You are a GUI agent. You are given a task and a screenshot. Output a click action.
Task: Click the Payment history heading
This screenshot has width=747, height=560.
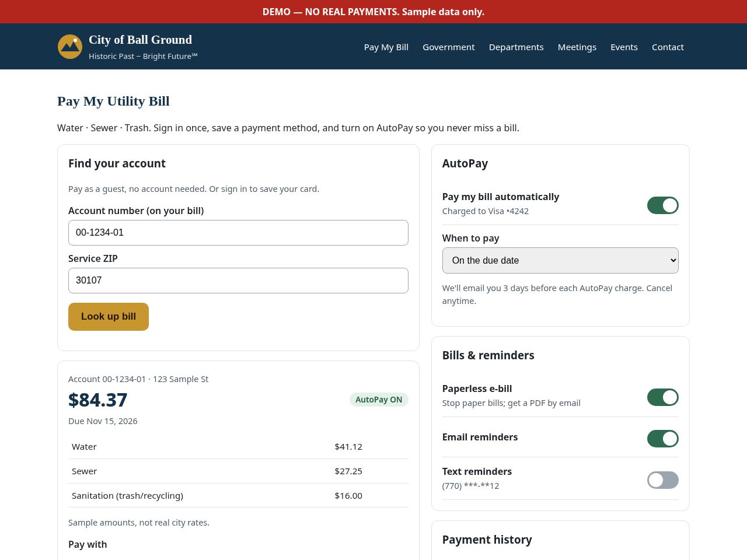pos(487,540)
